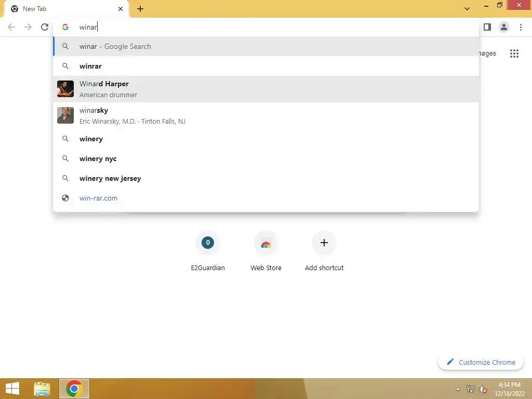Open the network tray icon
This screenshot has width=532, height=399.
click(x=471, y=389)
